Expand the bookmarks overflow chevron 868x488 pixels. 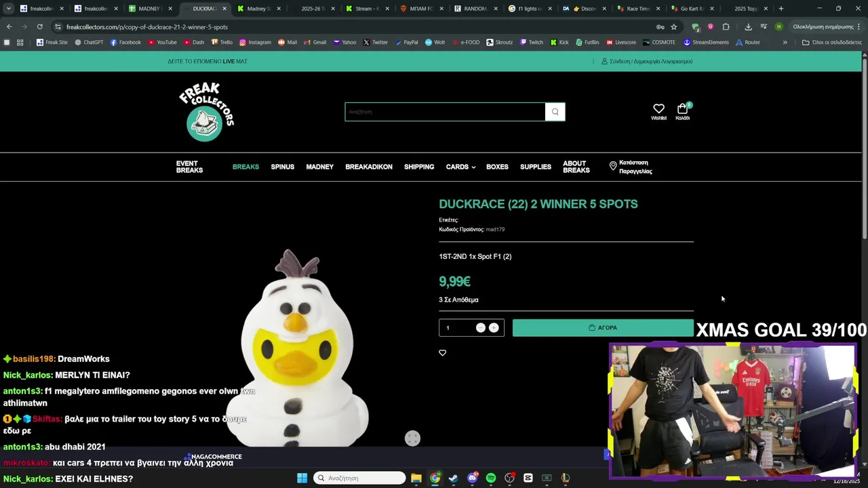(785, 42)
